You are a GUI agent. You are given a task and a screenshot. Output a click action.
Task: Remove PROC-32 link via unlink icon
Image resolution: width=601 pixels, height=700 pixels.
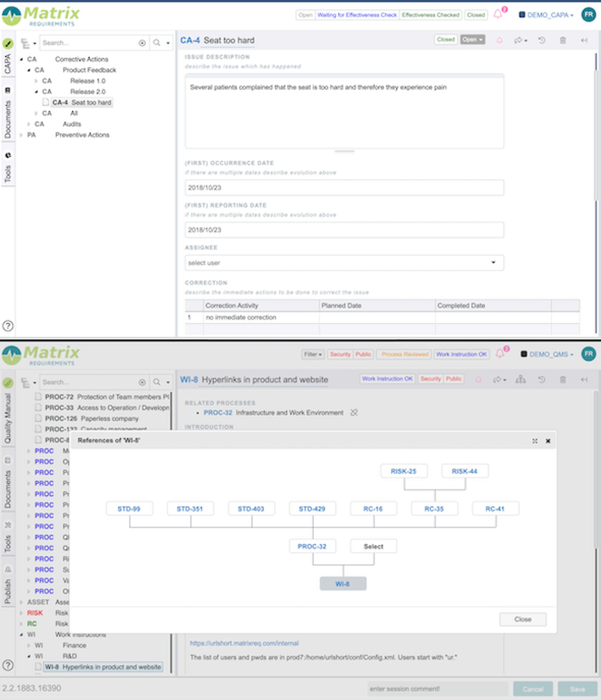pyautogui.click(x=354, y=413)
